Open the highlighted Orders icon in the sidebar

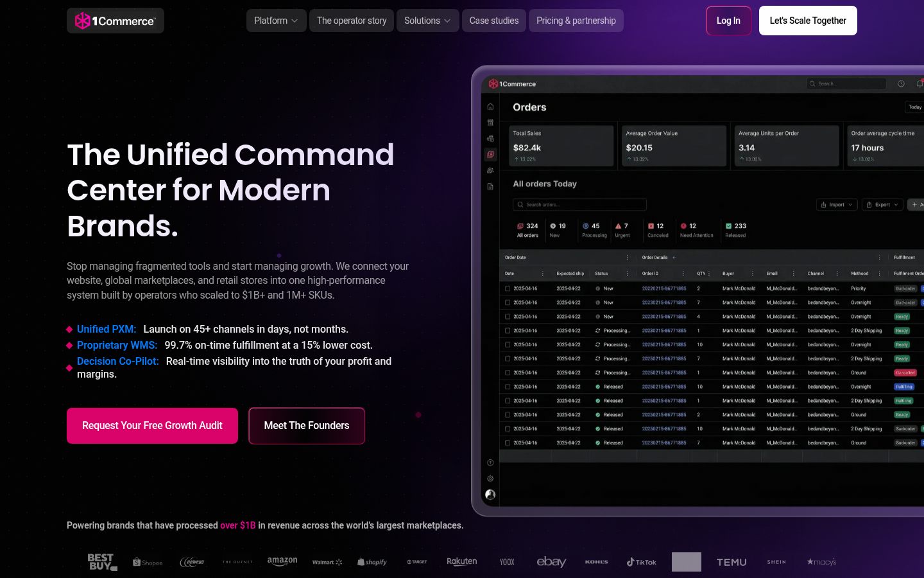490,155
